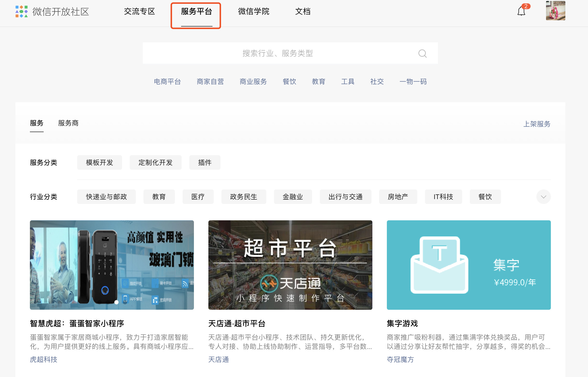Screen dimensions: 588x377
Task: Select the 电商平台 quick category link
Action: pyautogui.click(x=167, y=81)
